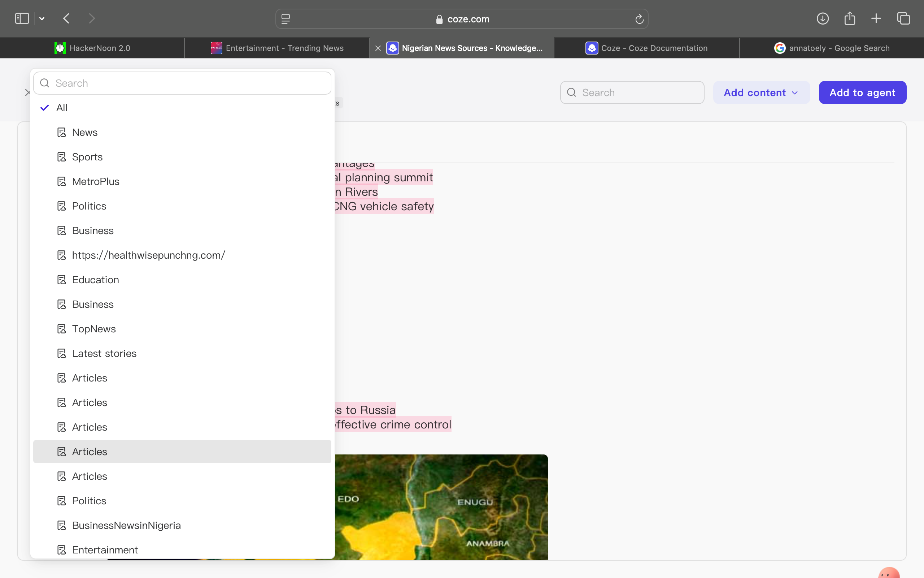Screen dimensions: 924x578
Task: Choose News in the document list
Action: pos(182,132)
